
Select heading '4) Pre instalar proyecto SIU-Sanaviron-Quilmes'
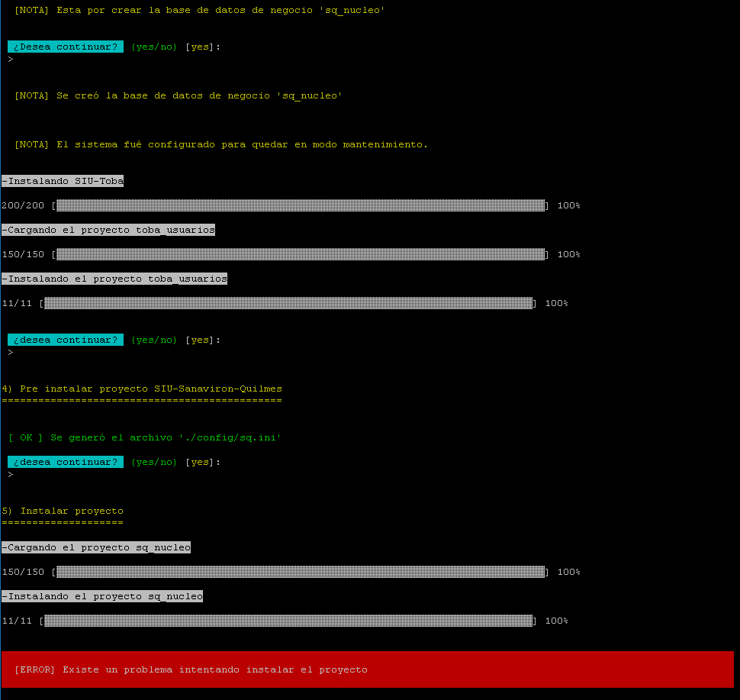point(142,389)
